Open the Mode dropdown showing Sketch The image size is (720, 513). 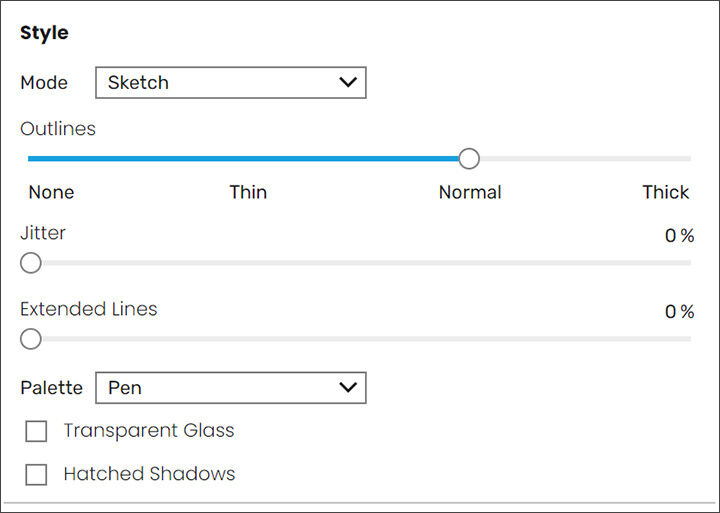click(x=231, y=83)
